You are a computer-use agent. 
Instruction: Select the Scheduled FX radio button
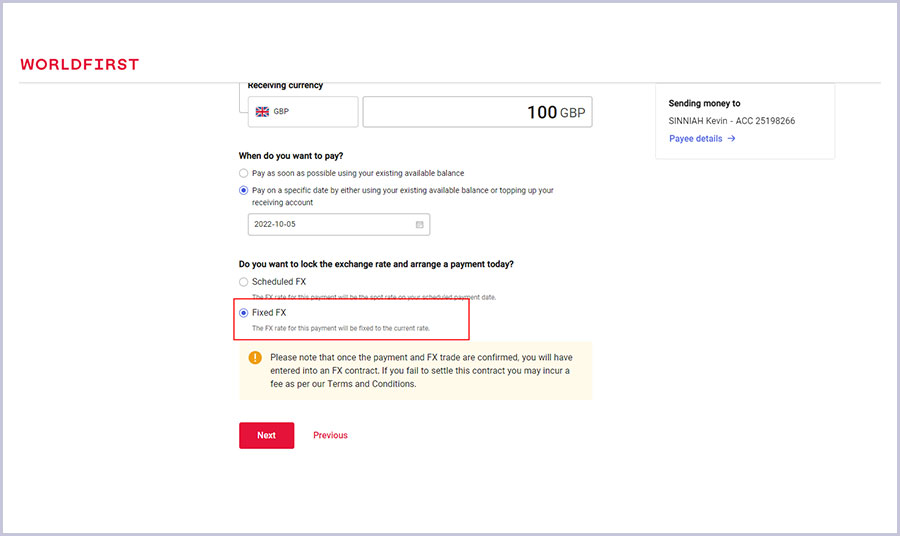pyautogui.click(x=244, y=282)
